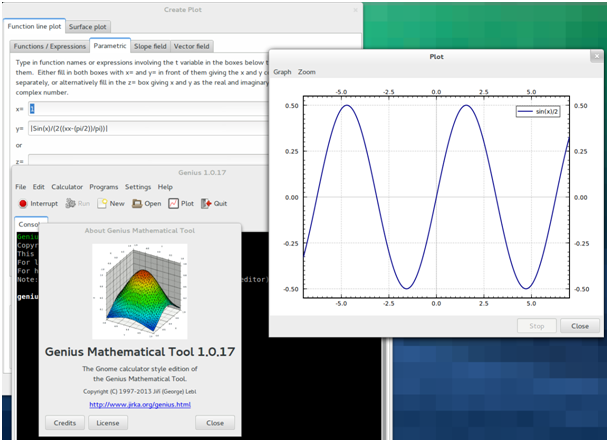Click the Run gears icon in Genius toolbar

(x=70, y=203)
